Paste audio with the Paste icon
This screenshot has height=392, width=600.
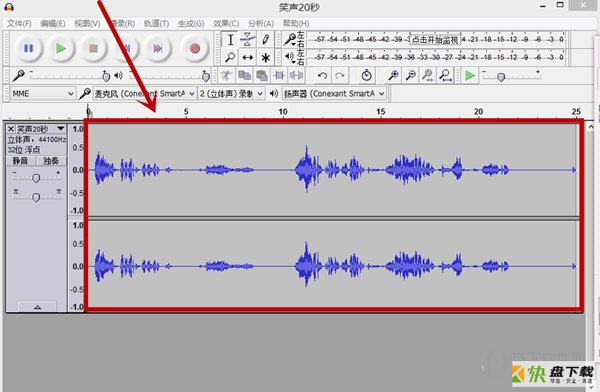[x=262, y=76]
